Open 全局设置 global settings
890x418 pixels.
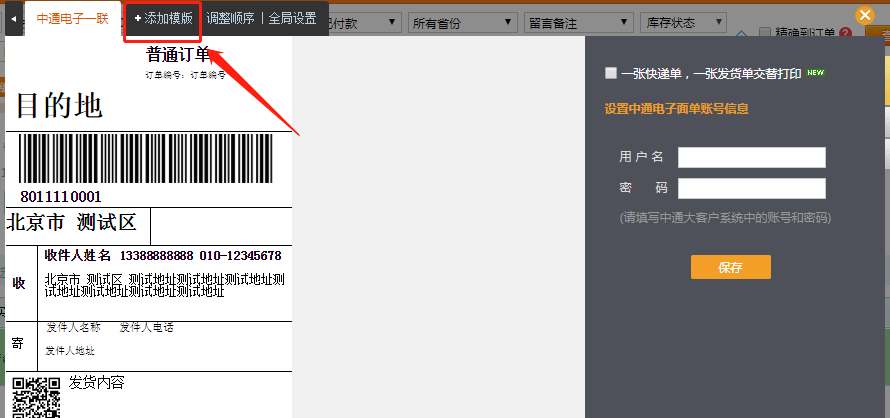point(292,18)
